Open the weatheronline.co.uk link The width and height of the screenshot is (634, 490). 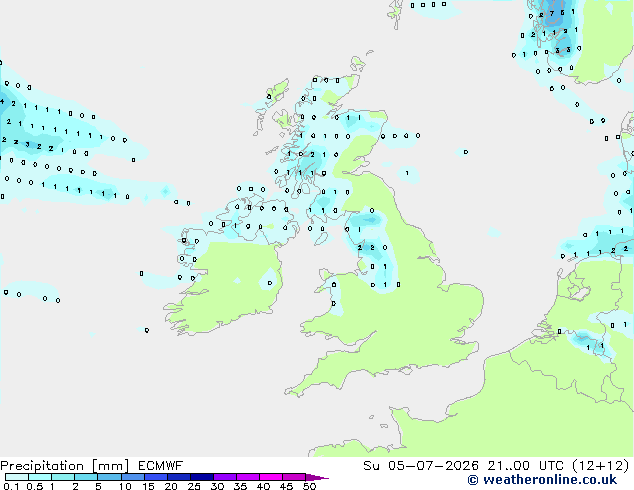click(x=542, y=480)
